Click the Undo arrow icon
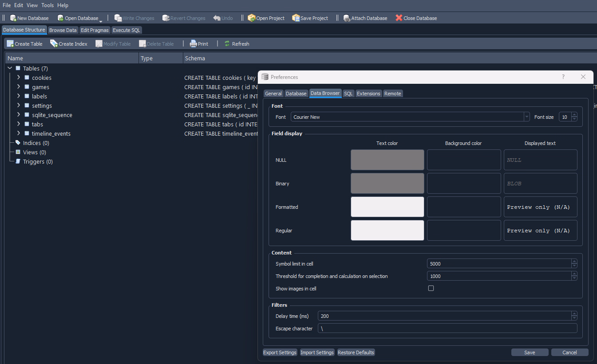The image size is (597, 364). pyautogui.click(x=217, y=18)
